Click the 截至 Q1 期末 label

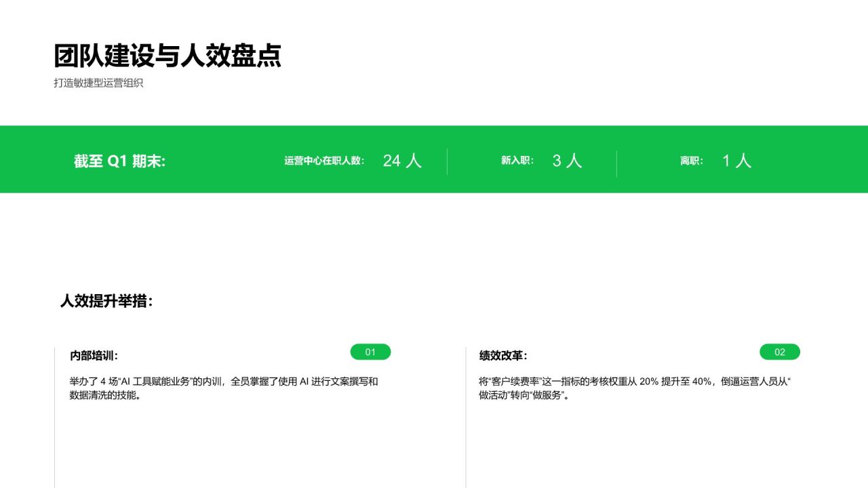(119, 161)
